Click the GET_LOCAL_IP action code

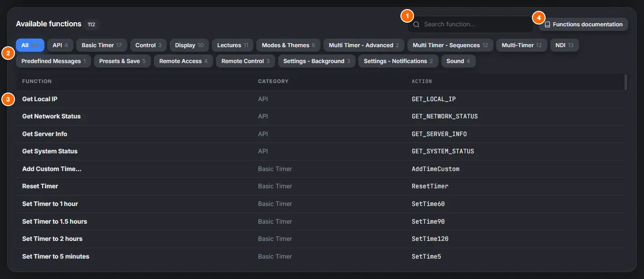[434, 99]
